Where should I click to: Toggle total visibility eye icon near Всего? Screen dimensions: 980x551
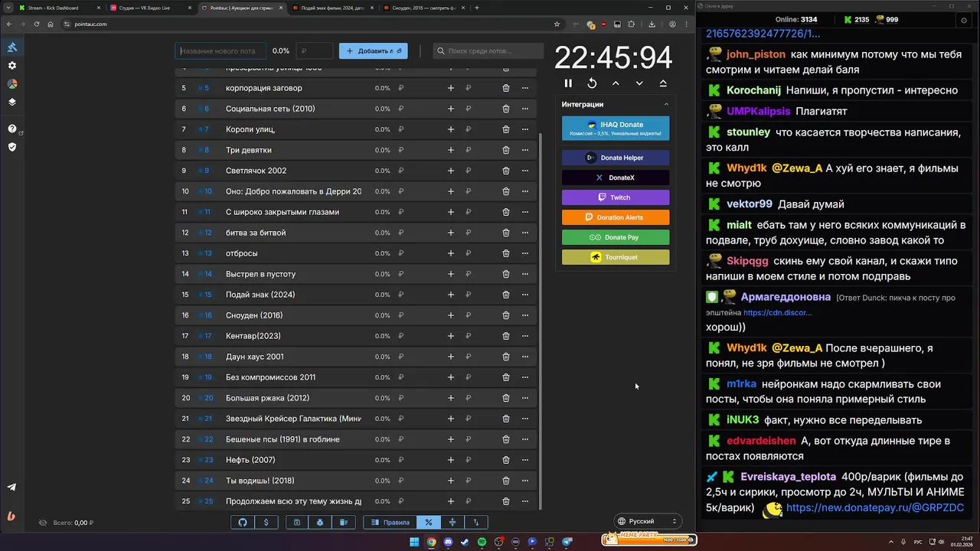coord(43,523)
